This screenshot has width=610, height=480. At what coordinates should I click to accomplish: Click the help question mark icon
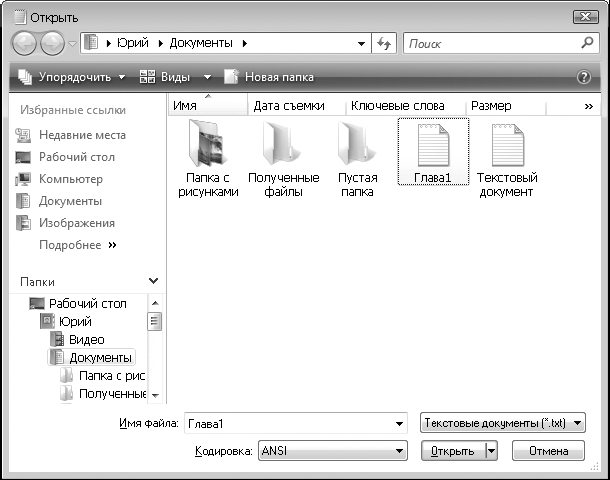pyautogui.click(x=584, y=77)
